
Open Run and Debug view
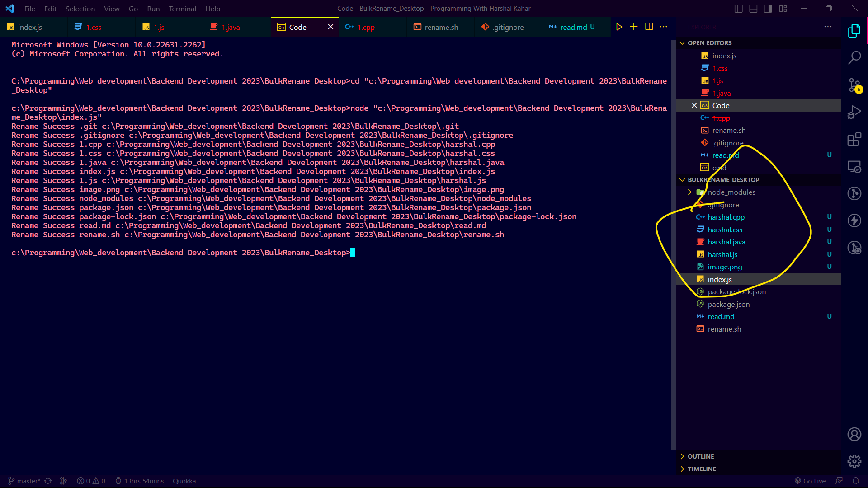[x=854, y=112]
